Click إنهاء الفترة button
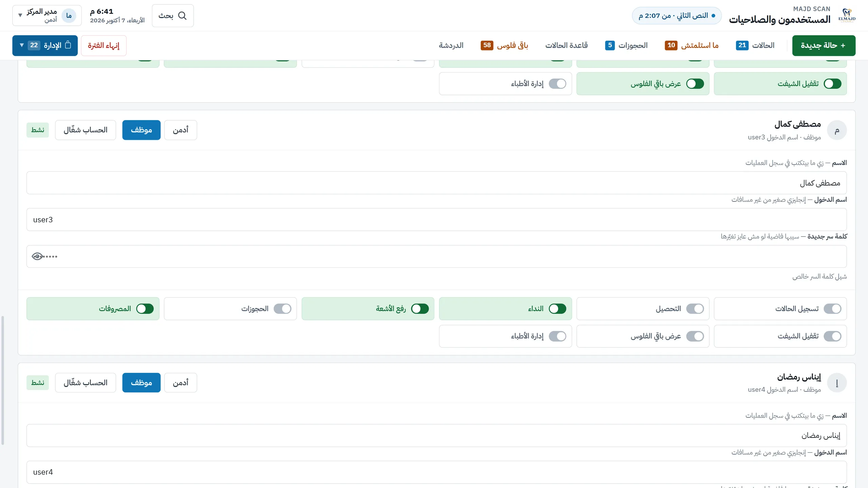The height and width of the screenshot is (488, 868). click(x=103, y=45)
